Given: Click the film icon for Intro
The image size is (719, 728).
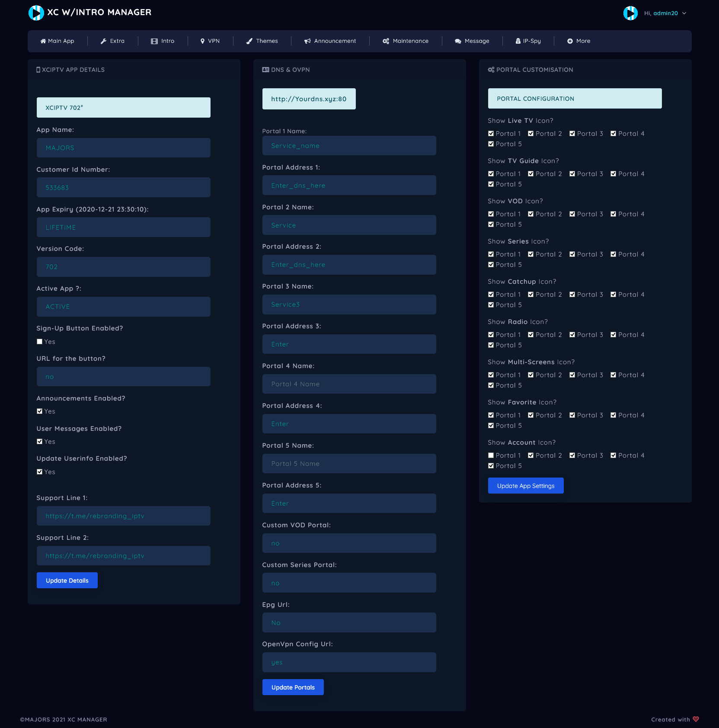Looking at the screenshot, I should point(154,41).
